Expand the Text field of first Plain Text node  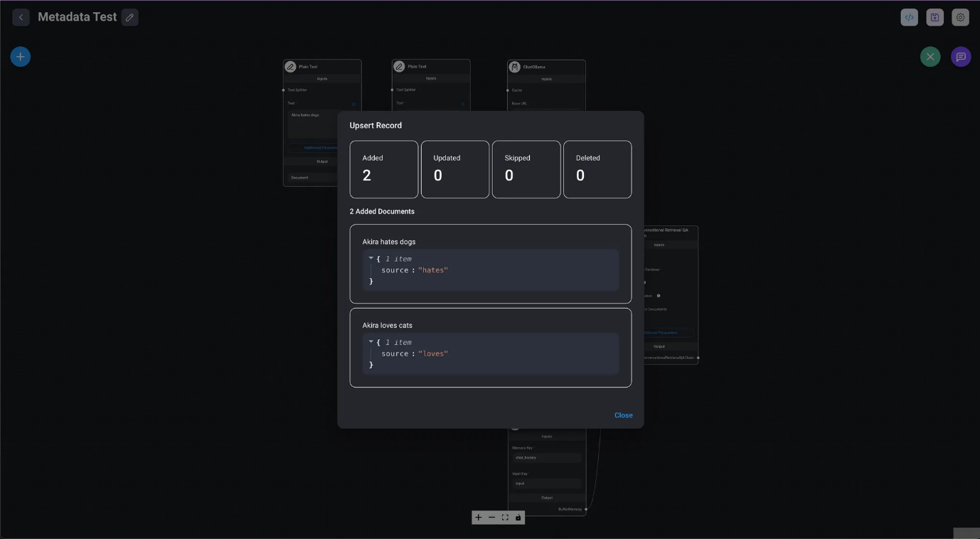point(353,104)
